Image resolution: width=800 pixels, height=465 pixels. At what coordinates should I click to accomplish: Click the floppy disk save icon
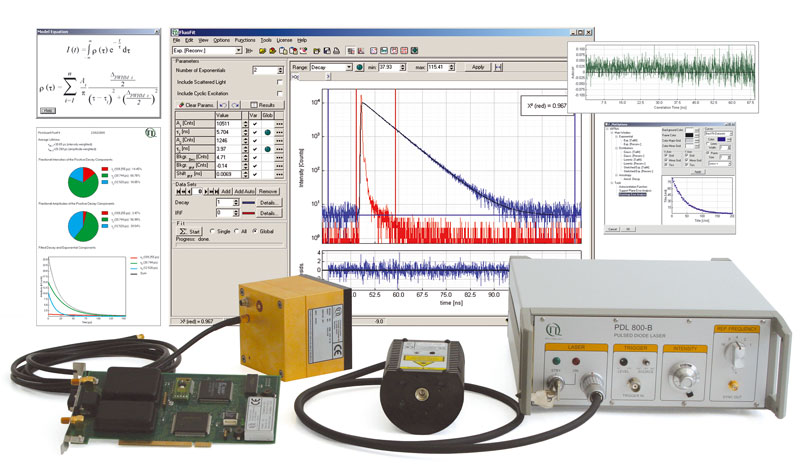[327, 51]
